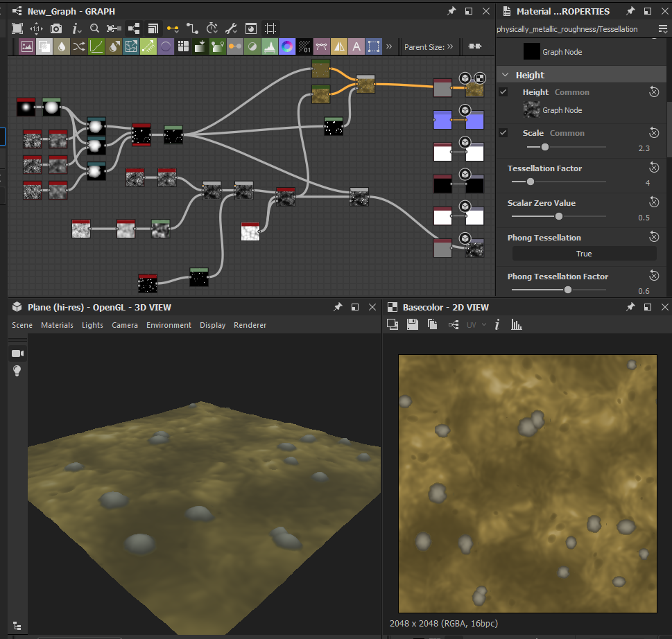The width and height of the screenshot is (672, 639).
Task: Reset the Tessellation Factor value
Action: pos(653,168)
